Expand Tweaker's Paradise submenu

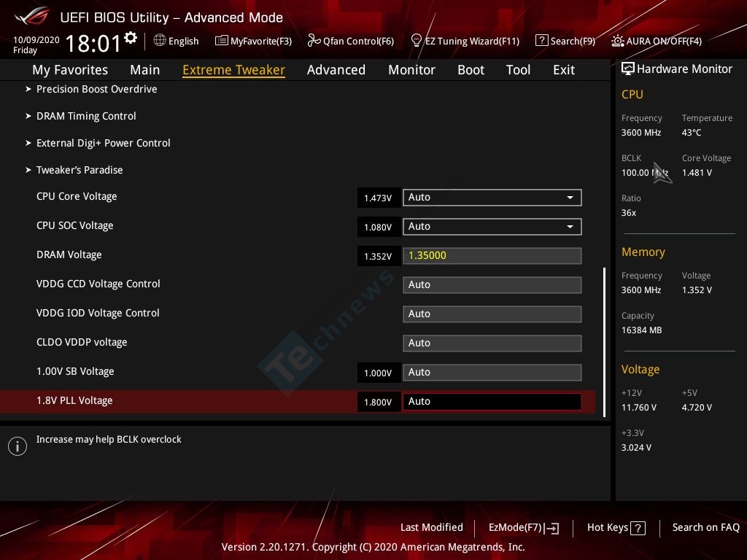pos(80,170)
